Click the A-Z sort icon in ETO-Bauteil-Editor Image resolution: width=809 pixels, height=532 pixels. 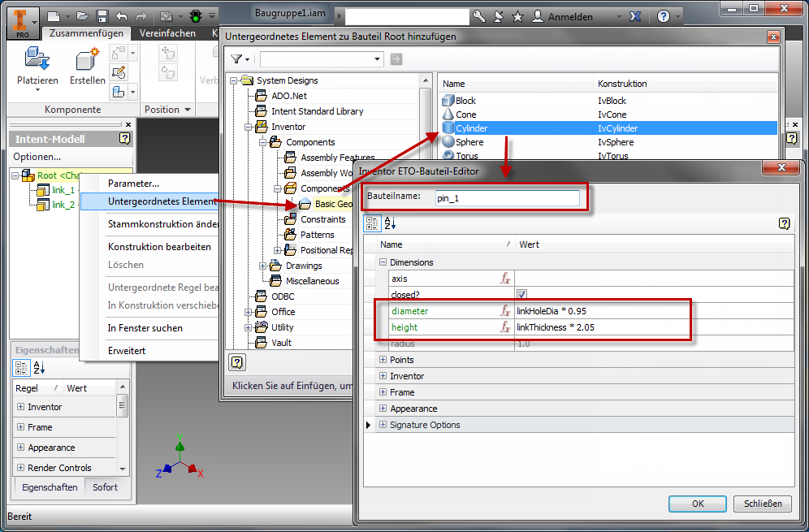[390, 223]
